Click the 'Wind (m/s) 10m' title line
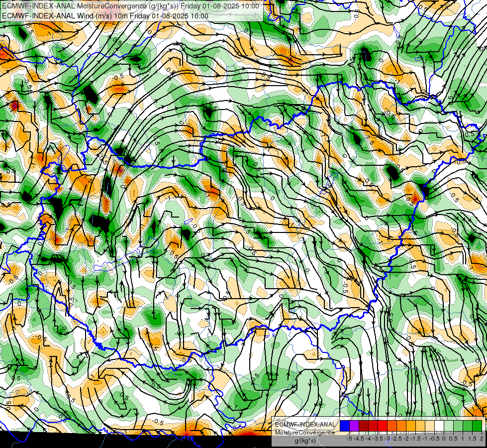The width and height of the screenshot is (487, 448). (x=105, y=16)
